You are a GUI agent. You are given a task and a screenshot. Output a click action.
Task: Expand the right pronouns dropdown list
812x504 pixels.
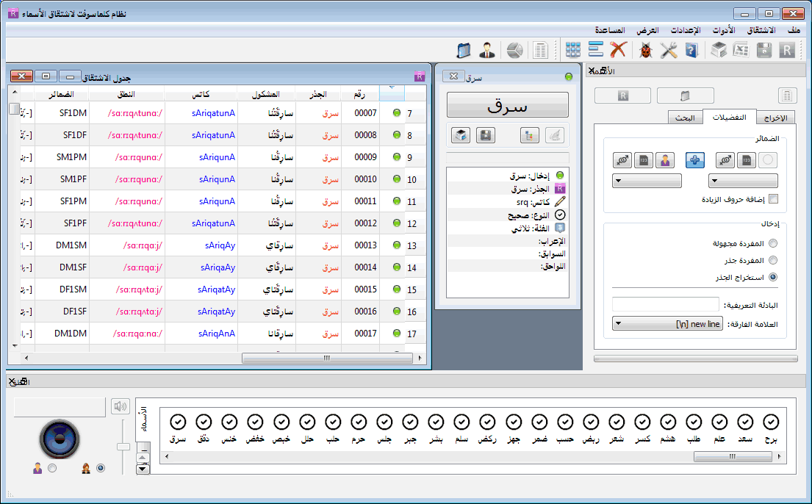tap(742, 181)
